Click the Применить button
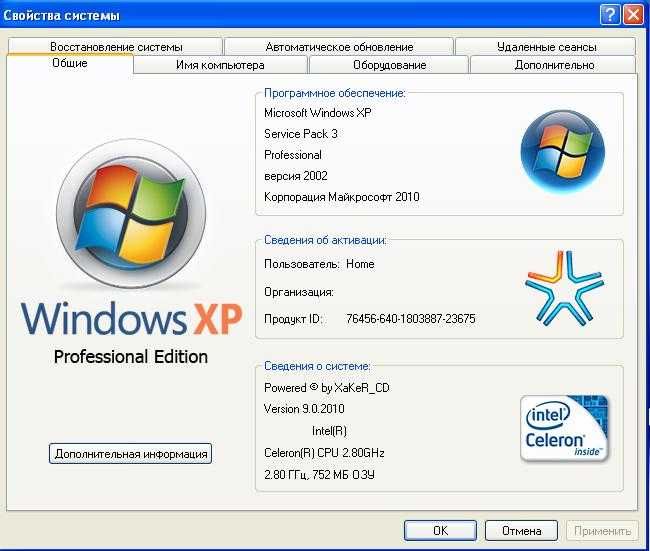This screenshot has height=551, width=650. [x=602, y=531]
